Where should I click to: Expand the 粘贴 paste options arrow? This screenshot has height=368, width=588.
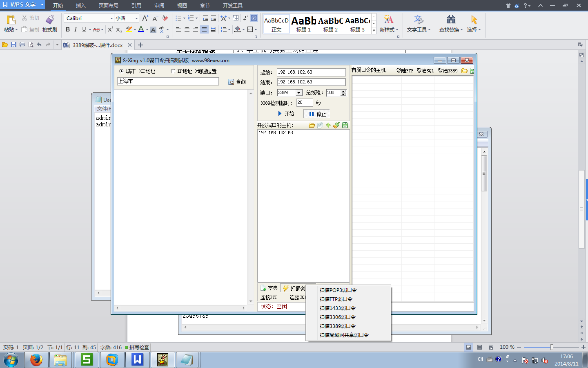coord(17,30)
